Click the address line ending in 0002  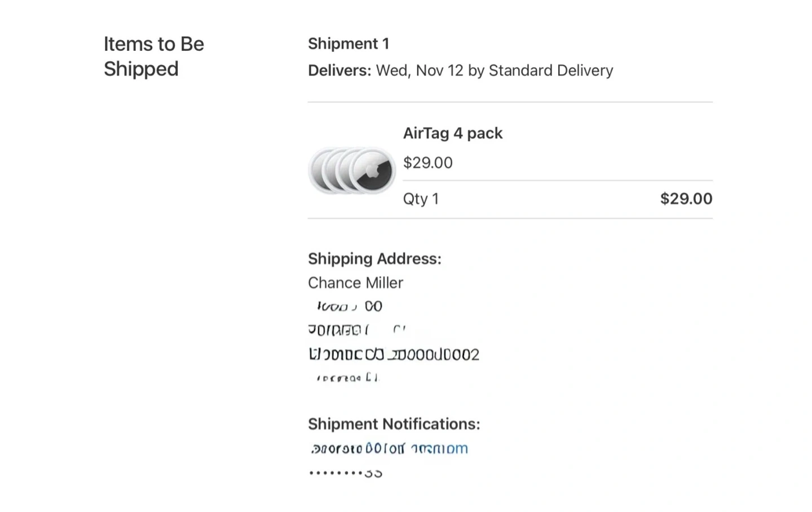tap(394, 355)
